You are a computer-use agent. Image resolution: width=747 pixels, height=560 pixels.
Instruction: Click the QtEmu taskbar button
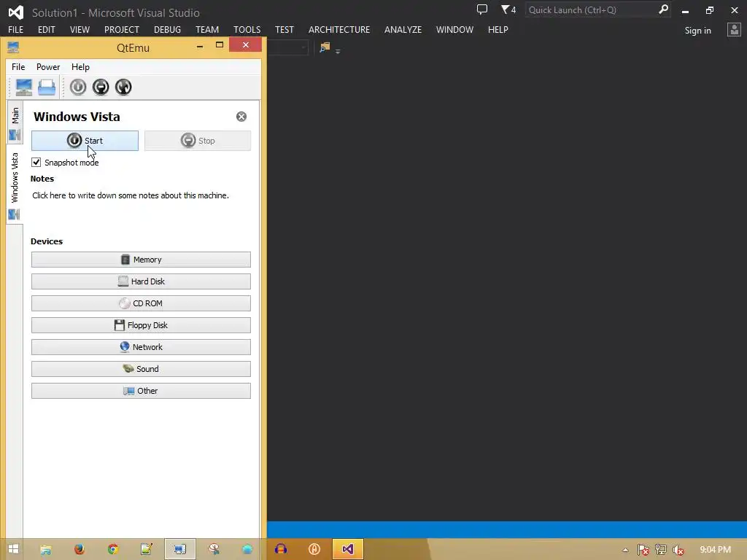pos(179,550)
